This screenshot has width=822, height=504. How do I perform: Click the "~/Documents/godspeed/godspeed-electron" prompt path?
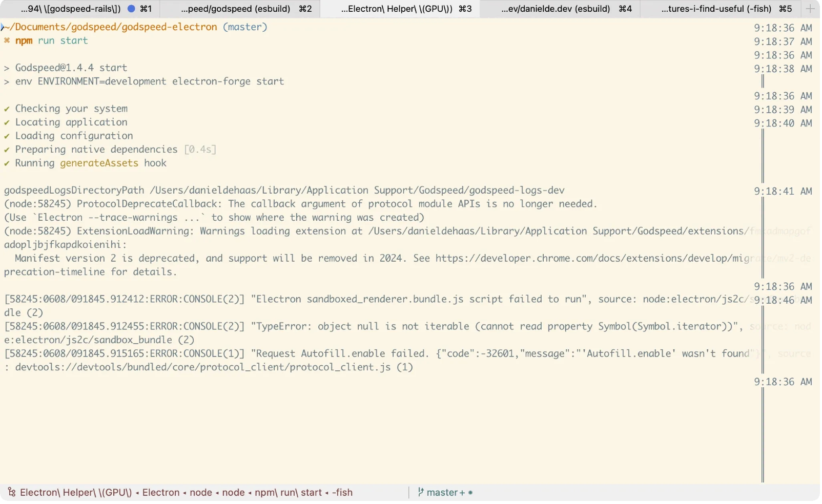pyautogui.click(x=111, y=27)
